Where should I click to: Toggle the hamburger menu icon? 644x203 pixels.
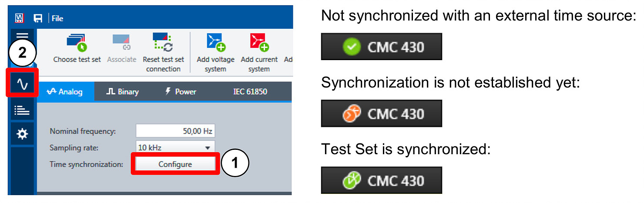tap(22, 37)
